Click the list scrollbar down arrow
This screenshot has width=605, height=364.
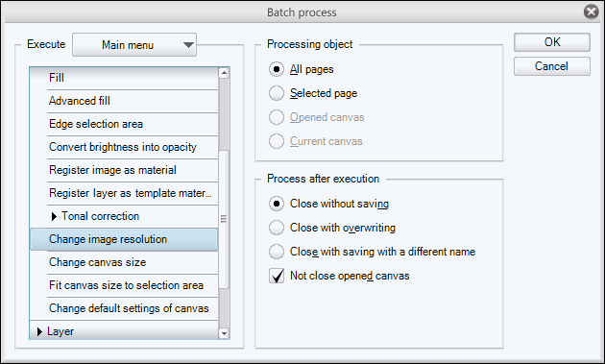(x=224, y=333)
